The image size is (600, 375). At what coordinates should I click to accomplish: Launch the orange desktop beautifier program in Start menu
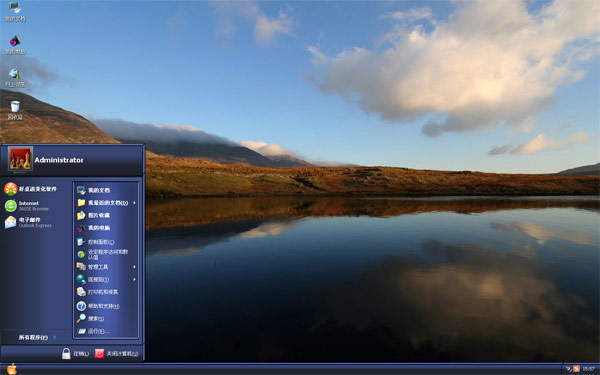pos(31,189)
